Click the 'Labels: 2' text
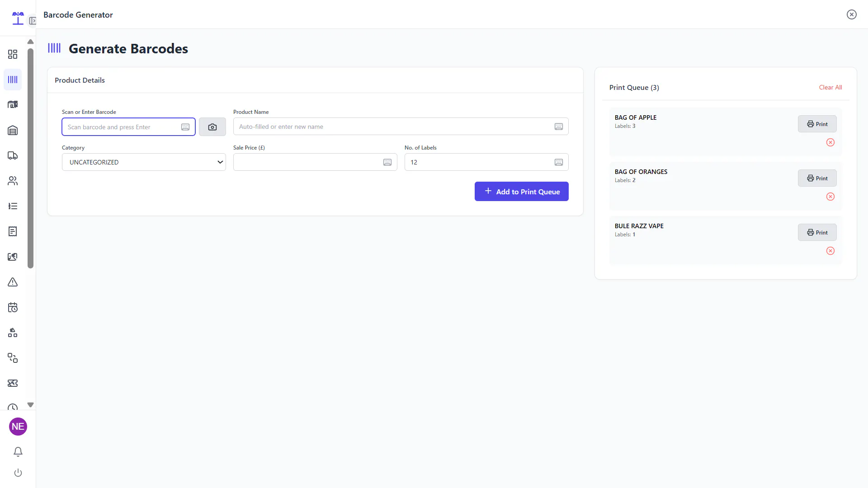Viewport: 868px width, 488px height. tap(625, 180)
